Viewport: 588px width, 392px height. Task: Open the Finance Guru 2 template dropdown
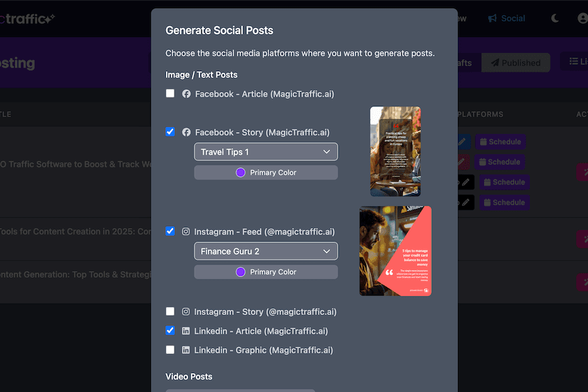[x=266, y=251]
